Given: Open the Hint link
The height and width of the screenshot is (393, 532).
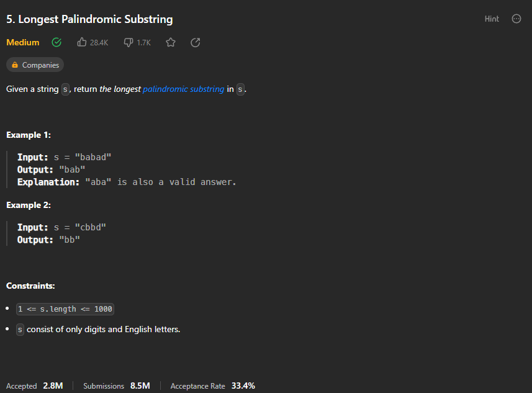Looking at the screenshot, I should [492, 19].
